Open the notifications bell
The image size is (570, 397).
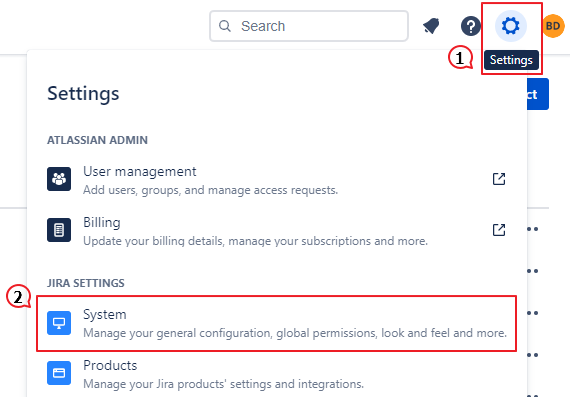coord(431,26)
